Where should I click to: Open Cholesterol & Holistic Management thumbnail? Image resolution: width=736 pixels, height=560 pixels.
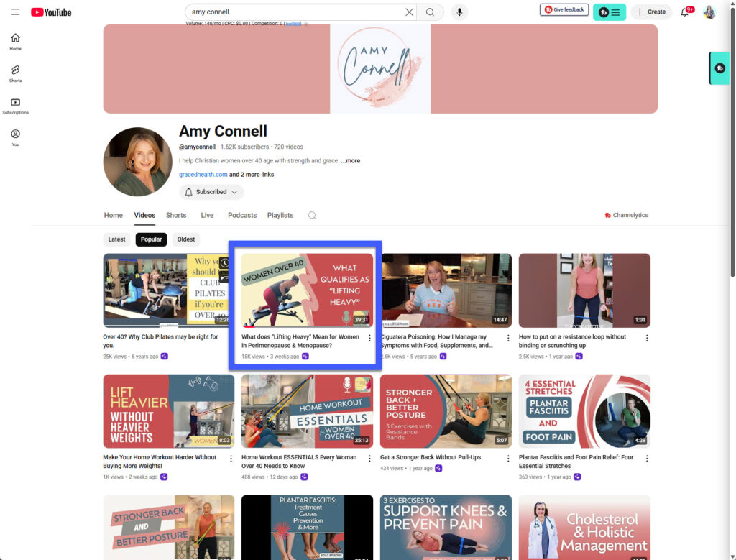pos(584,527)
